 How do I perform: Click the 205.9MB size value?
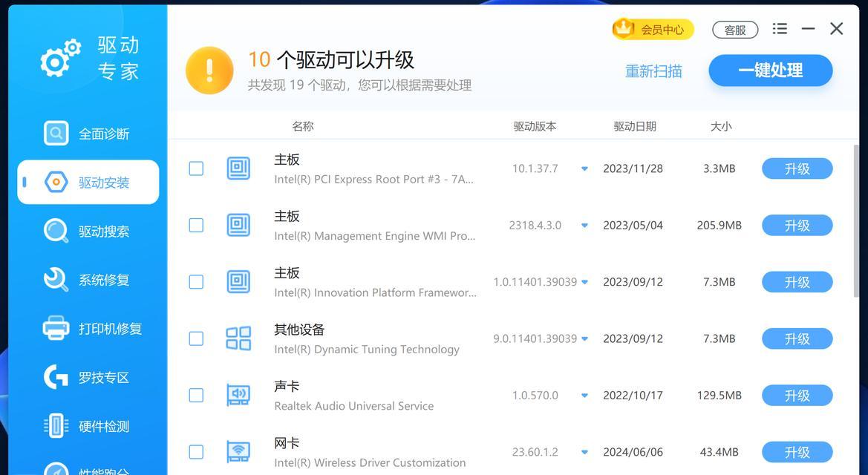pos(719,226)
